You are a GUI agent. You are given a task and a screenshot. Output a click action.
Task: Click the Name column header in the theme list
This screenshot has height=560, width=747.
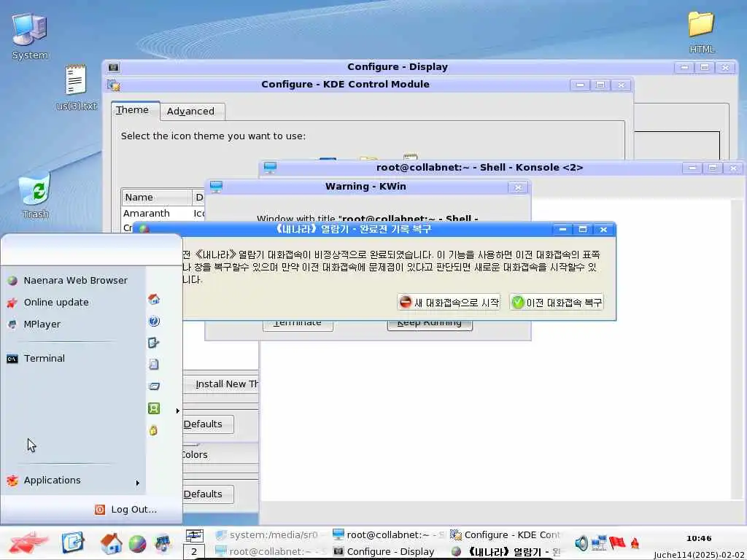(x=156, y=197)
